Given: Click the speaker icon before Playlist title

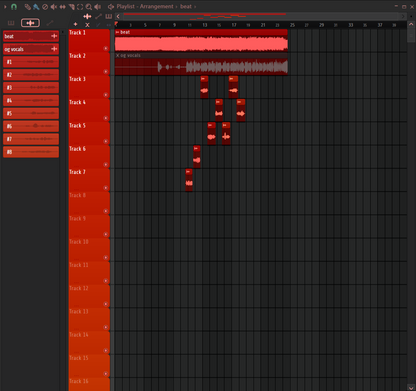Looking at the screenshot, I should [x=111, y=7].
